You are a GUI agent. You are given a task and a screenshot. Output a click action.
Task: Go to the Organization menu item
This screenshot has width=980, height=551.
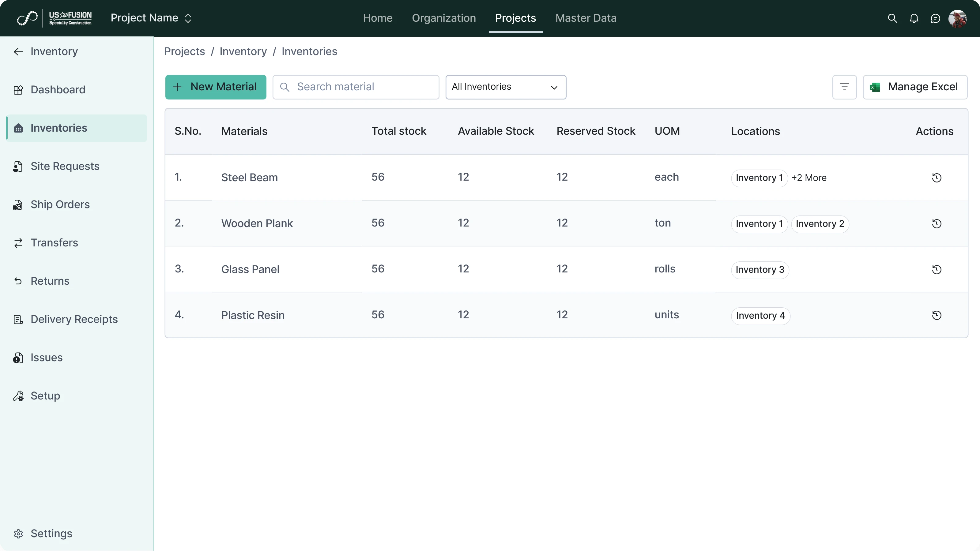tap(443, 18)
